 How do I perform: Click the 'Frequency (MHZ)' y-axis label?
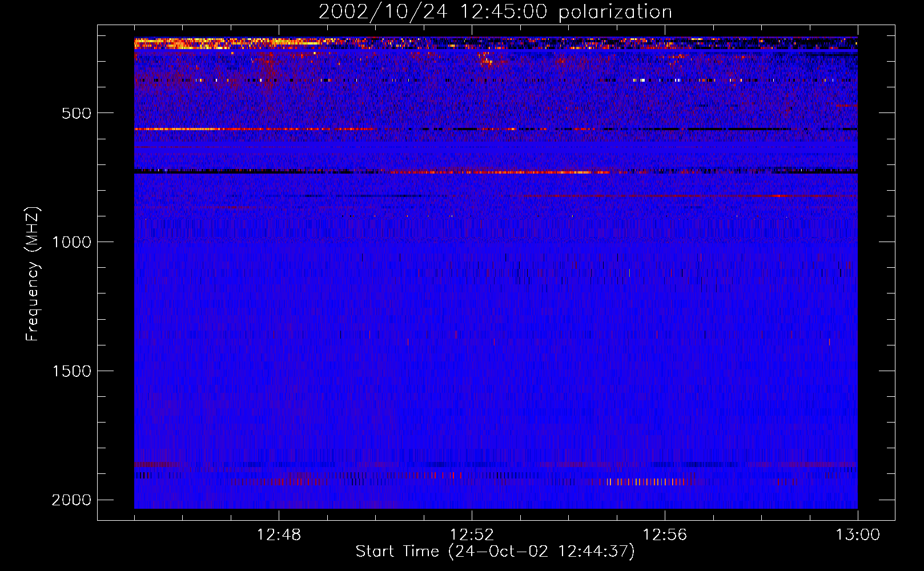click(x=33, y=274)
